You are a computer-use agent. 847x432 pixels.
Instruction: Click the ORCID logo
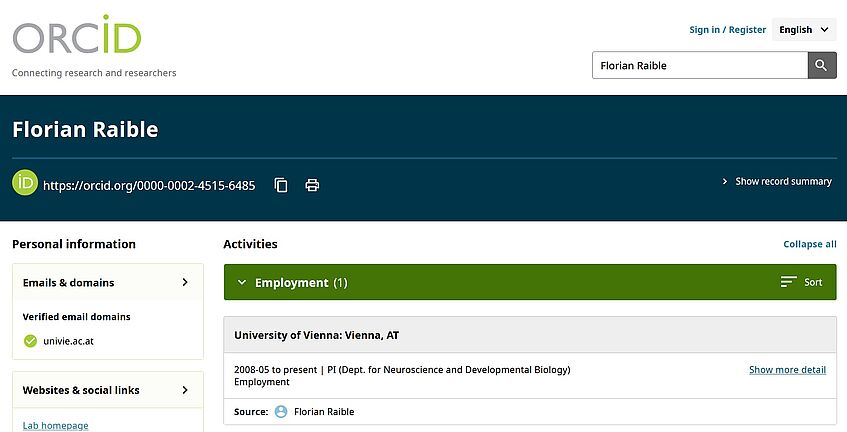[77, 37]
